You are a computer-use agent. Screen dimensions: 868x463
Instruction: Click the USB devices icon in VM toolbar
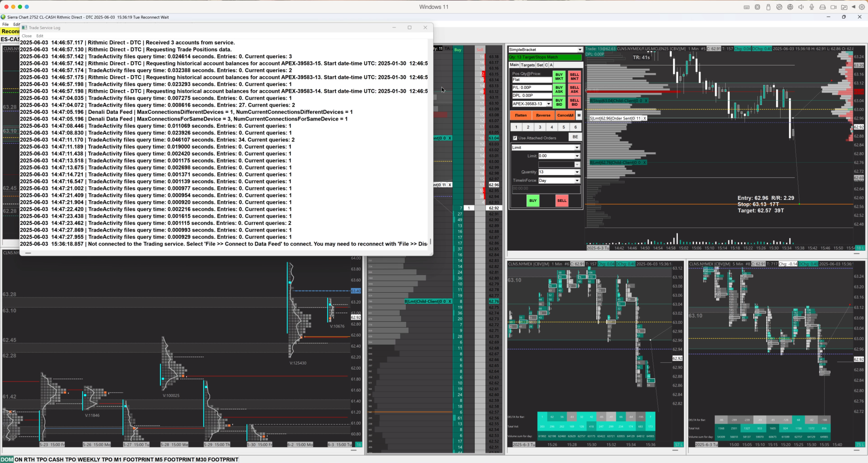pos(768,7)
